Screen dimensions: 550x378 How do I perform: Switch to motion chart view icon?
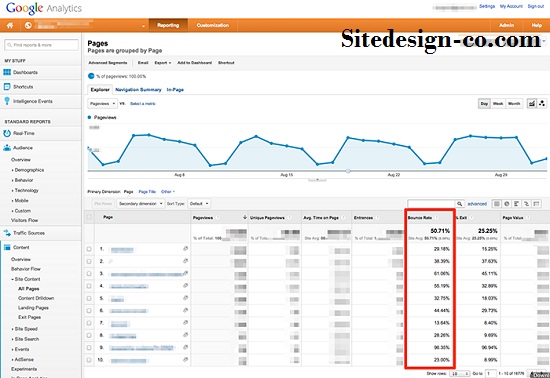pyautogui.click(x=542, y=103)
